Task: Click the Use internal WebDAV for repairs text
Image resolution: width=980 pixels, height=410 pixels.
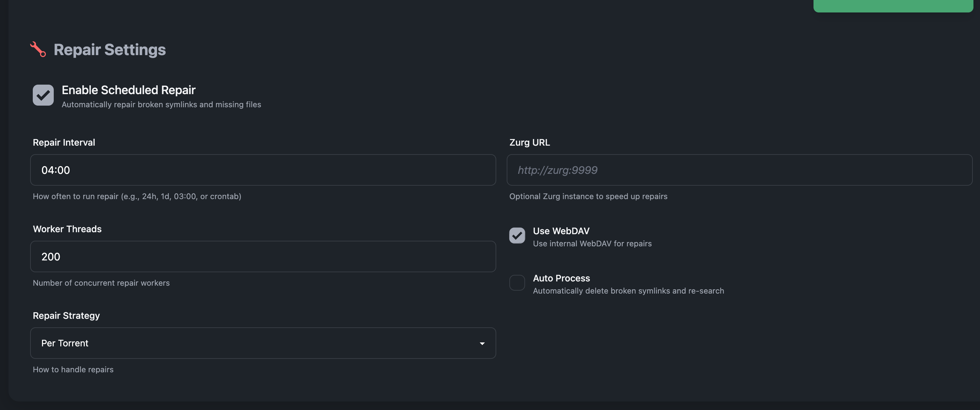Action: (592, 244)
